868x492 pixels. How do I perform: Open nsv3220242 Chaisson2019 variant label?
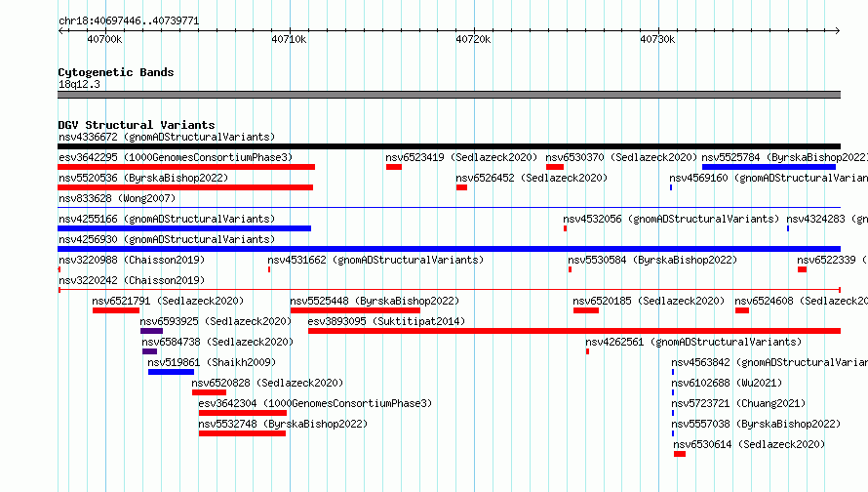click(132, 280)
